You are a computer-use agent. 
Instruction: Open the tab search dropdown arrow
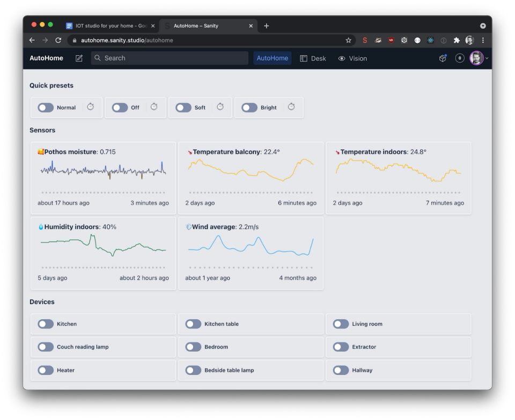(x=483, y=26)
